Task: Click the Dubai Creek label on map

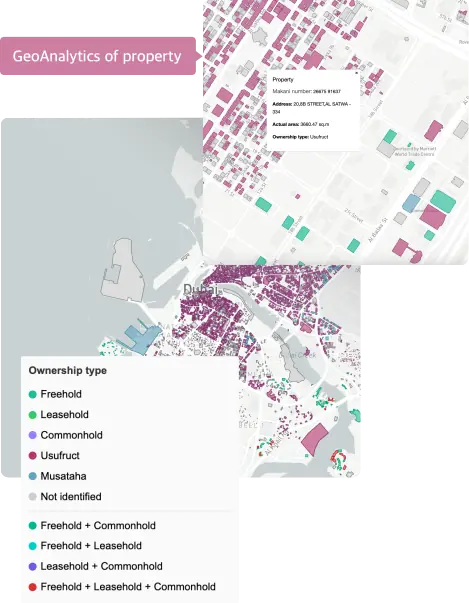Action: coord(297,355)
